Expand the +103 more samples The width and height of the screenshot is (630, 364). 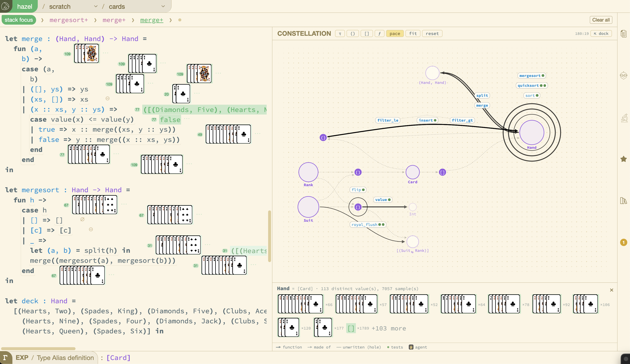pos(389,328)
